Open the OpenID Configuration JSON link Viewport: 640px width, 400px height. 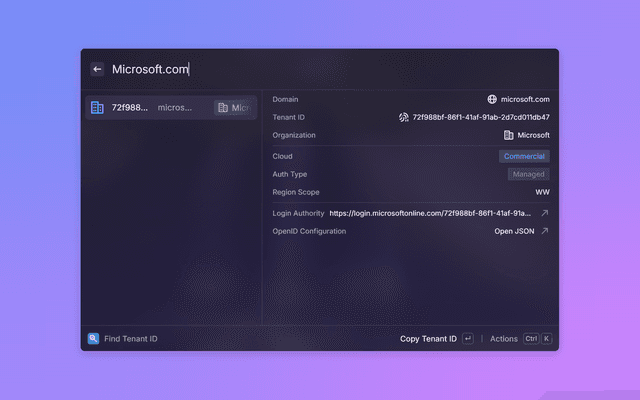514,231
